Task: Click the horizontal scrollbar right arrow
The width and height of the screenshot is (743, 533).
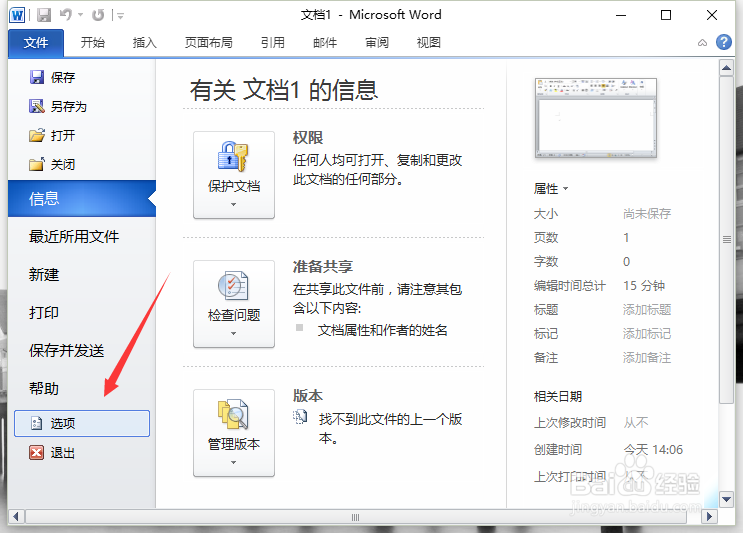Action: 709,516
